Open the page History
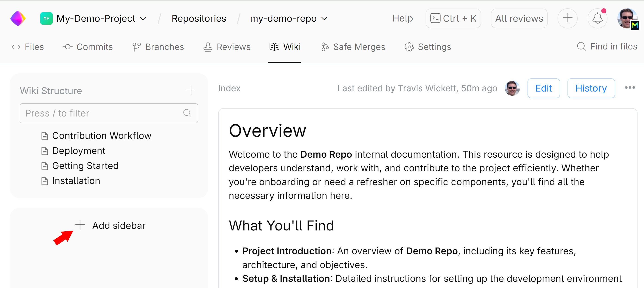The width and height of the screenshot is (644, 288). (x=591, y=88)
